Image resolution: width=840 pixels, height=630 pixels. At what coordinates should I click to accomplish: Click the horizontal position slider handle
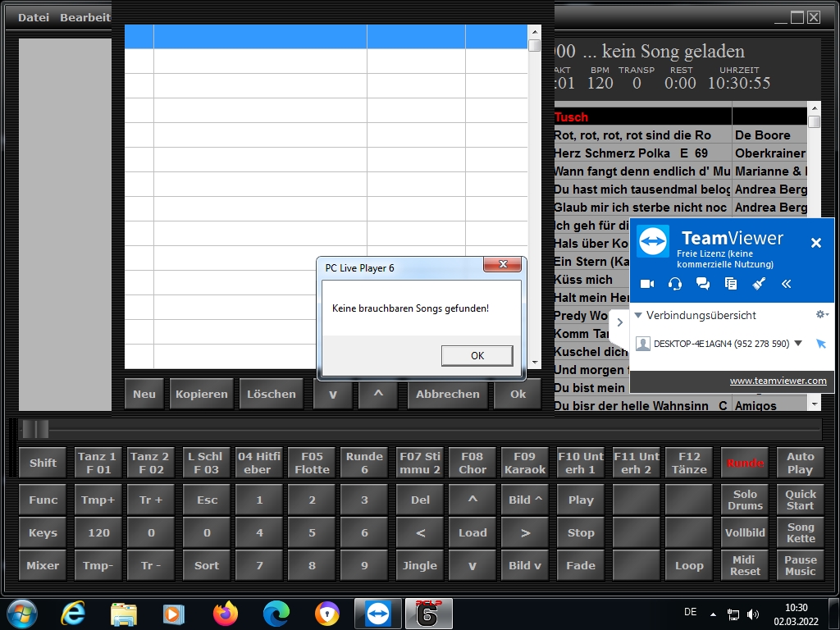(x=35, y=429)
